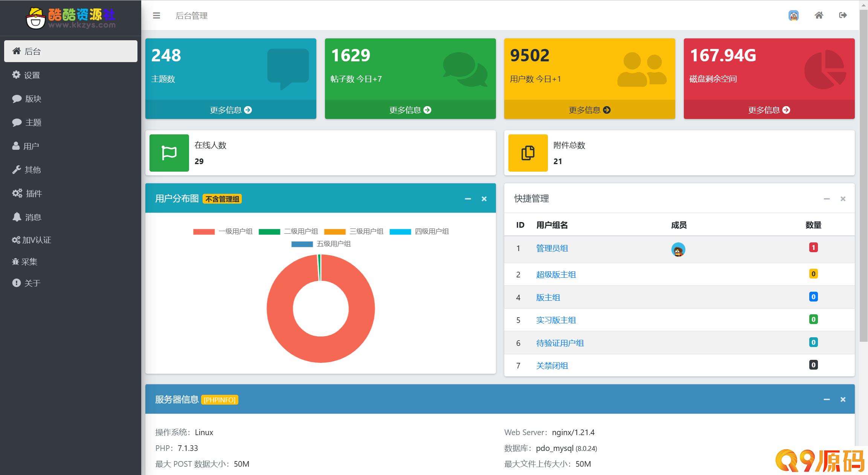The height and width of the screenshot is (475, 868).
Task: Click the 后台管理 header title
Action: click(192, 15)
